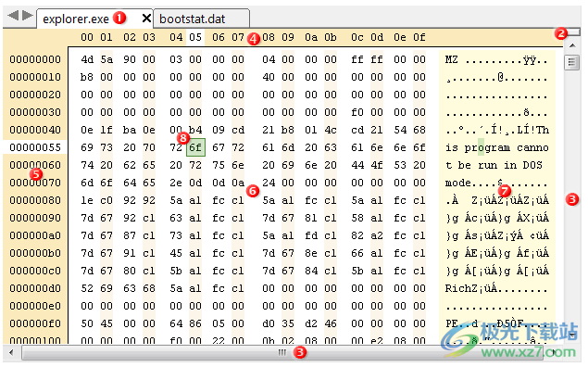
Task: Select byte 53 in row 00000060
Action: coord(400,165)
